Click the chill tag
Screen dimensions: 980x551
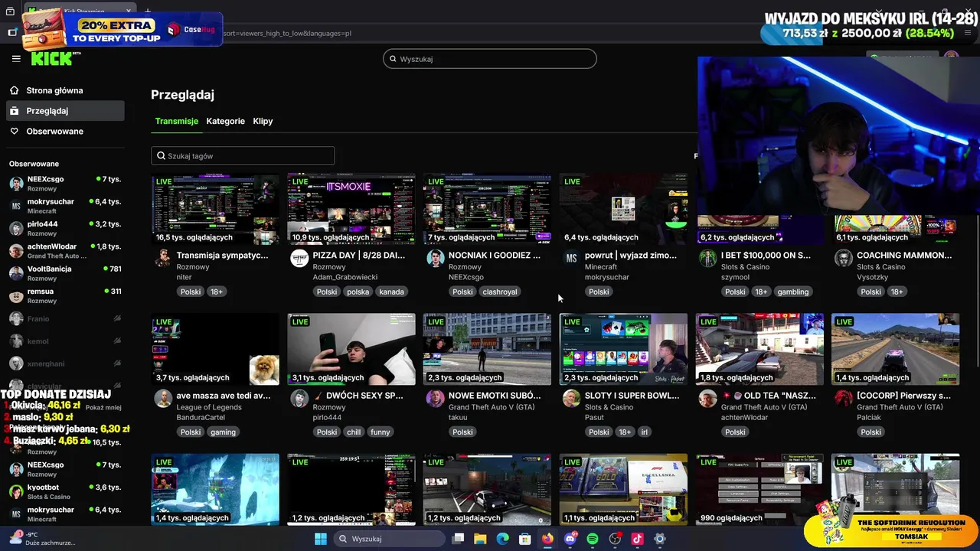[x=353, y=432]
